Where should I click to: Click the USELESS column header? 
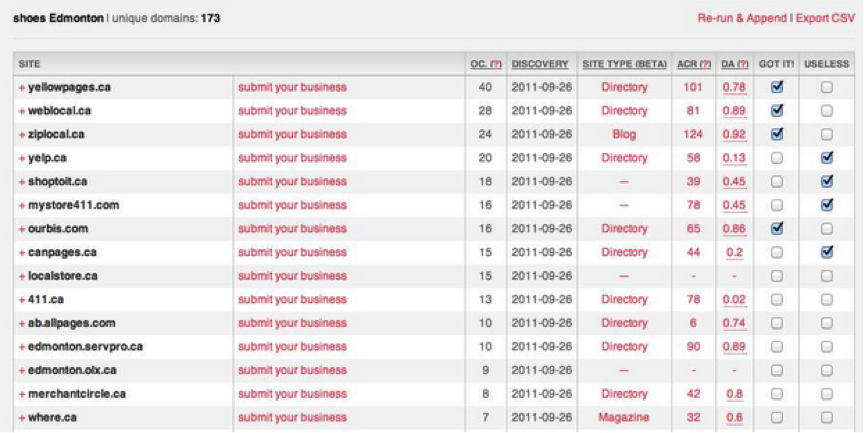click(827, 64)
